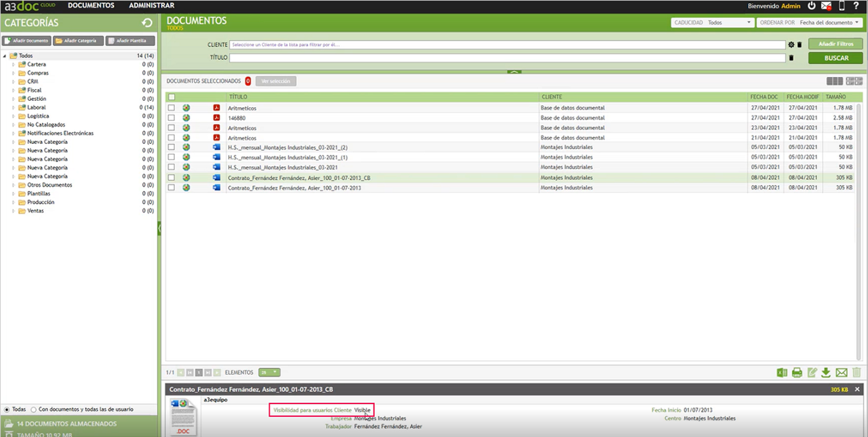Close the document details panel
The height and width of the screenshot is (437, 868).
tap(857, 389)
